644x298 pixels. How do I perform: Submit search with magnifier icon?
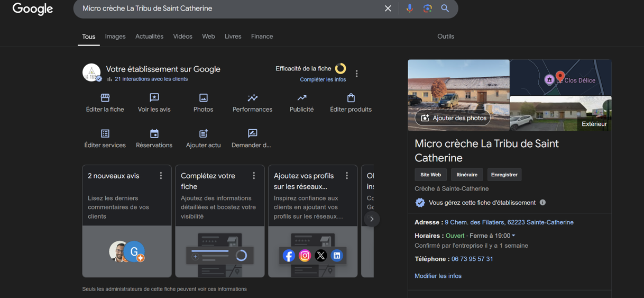tap(445, 8)
